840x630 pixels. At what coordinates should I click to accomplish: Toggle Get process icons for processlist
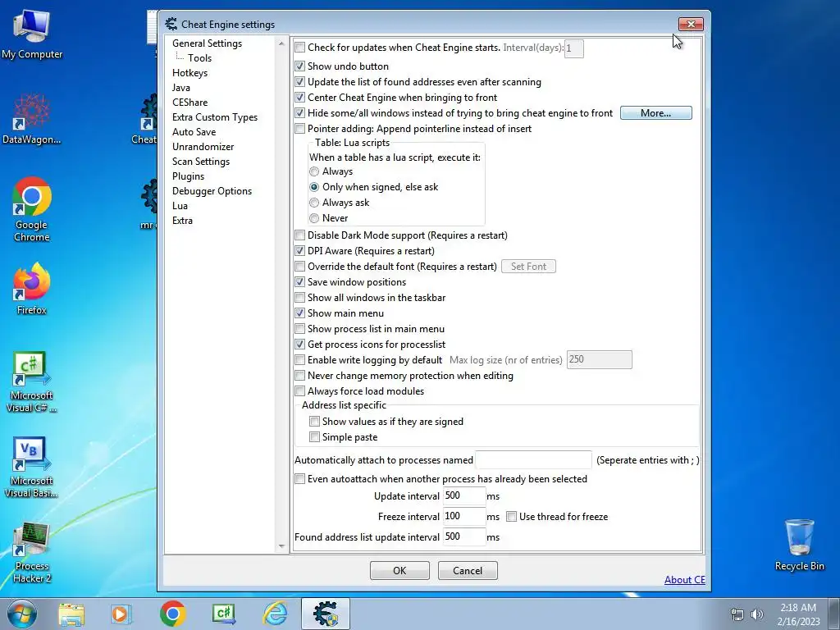(x=300, y=345)
